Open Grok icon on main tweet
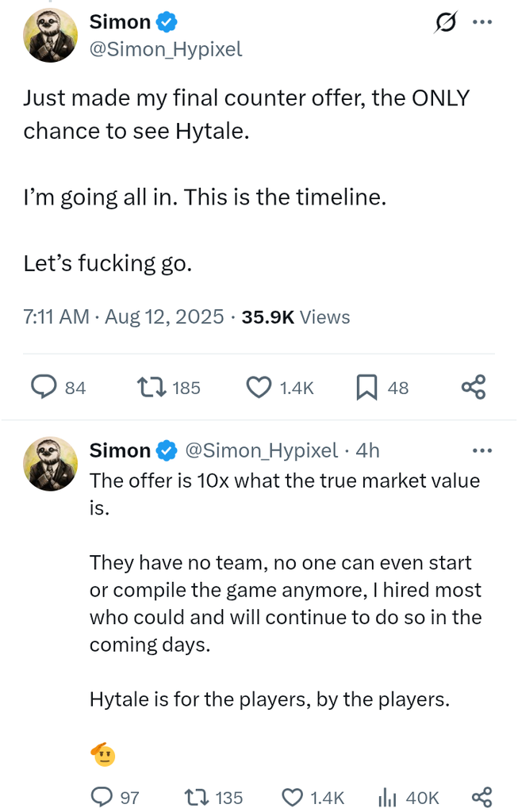518x812 pixels. (446, 23)
